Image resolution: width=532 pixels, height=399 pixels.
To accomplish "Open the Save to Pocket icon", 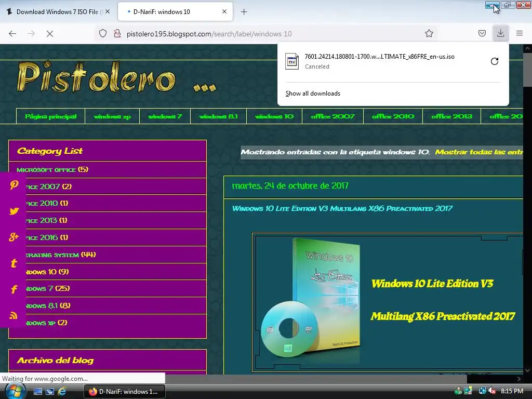I will point(482,33).
